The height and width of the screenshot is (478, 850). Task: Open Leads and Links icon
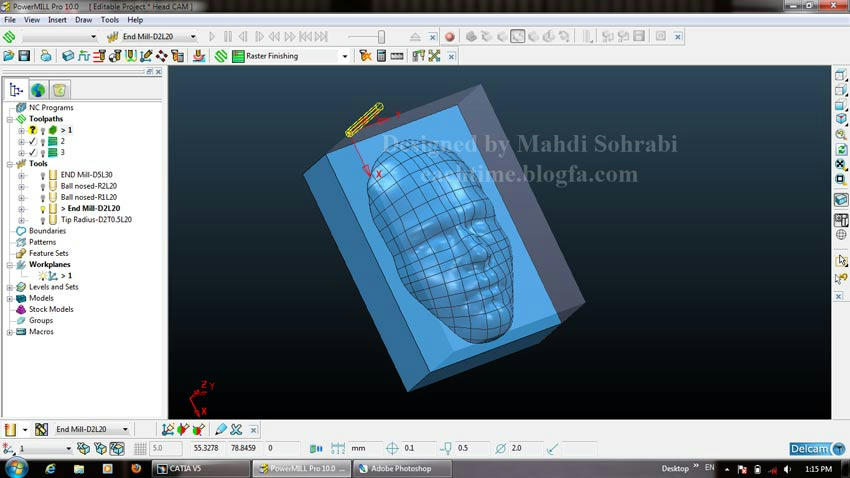pos(131,56)
